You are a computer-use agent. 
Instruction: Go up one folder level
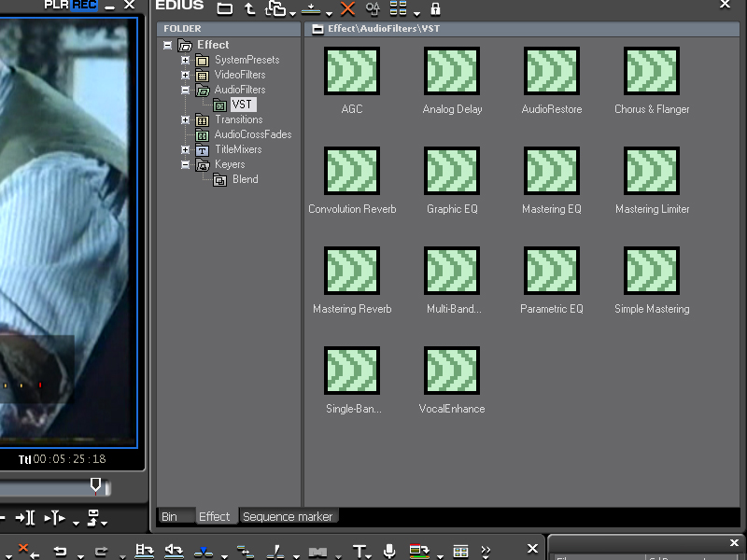pyautogui.click(x=249, y=9)
